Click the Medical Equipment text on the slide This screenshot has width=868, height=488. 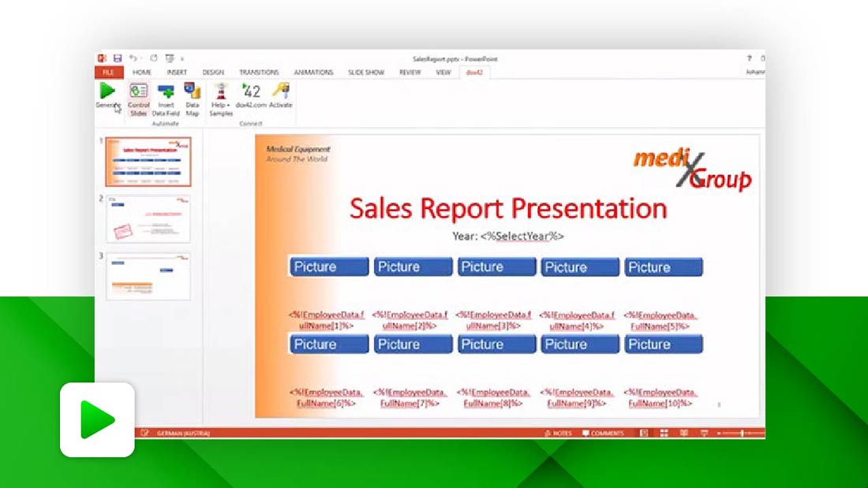[297, 149]
